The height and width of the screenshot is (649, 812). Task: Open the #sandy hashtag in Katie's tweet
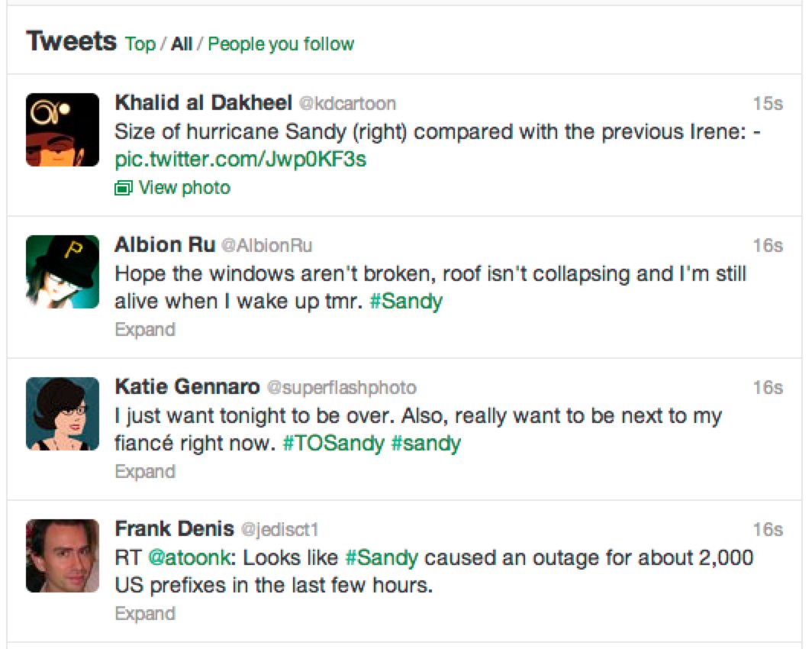[427, 443]
